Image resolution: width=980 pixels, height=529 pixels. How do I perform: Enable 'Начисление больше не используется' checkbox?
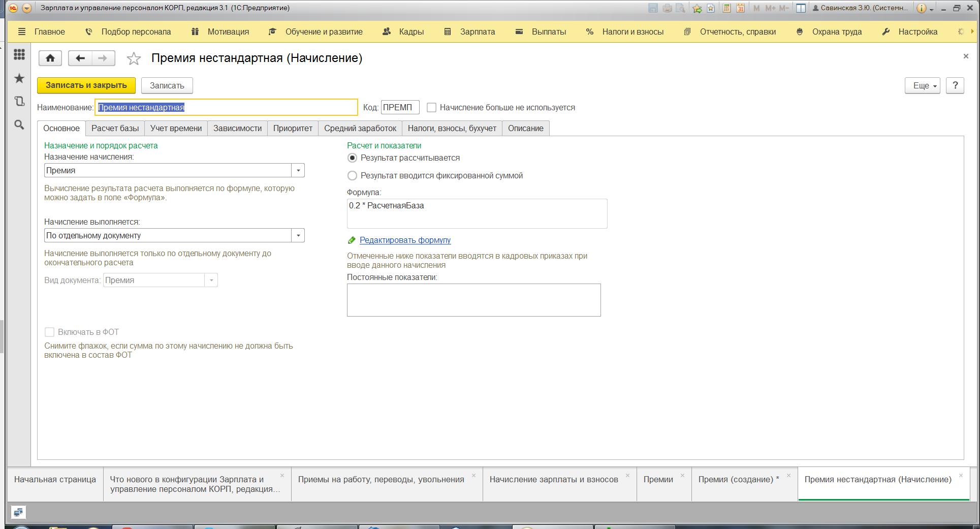[x=431, y=108]
